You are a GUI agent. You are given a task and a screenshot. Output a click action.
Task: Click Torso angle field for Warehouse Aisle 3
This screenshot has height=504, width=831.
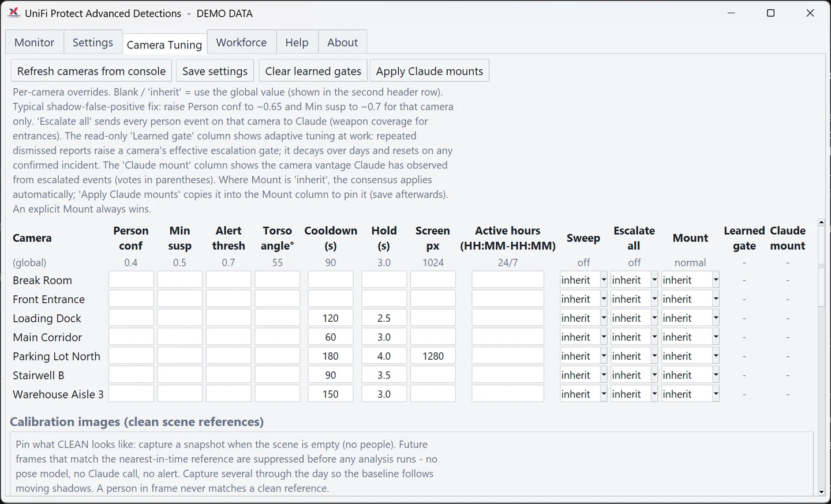278,394
